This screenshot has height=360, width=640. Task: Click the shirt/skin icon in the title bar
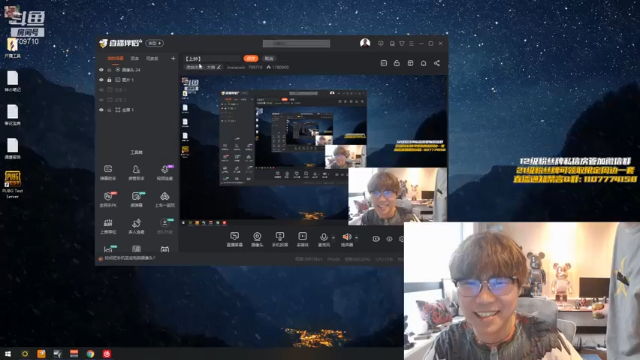point(402,43)
